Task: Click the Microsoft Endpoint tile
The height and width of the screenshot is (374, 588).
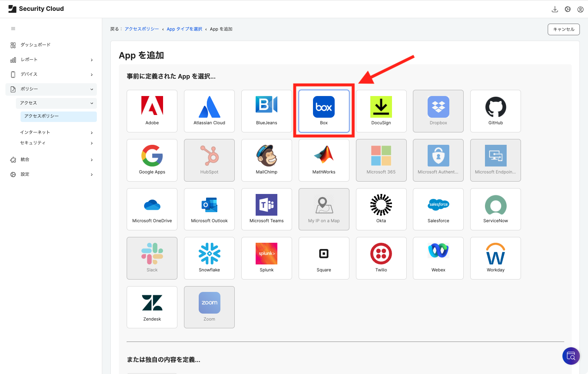Action: point(495,160)
